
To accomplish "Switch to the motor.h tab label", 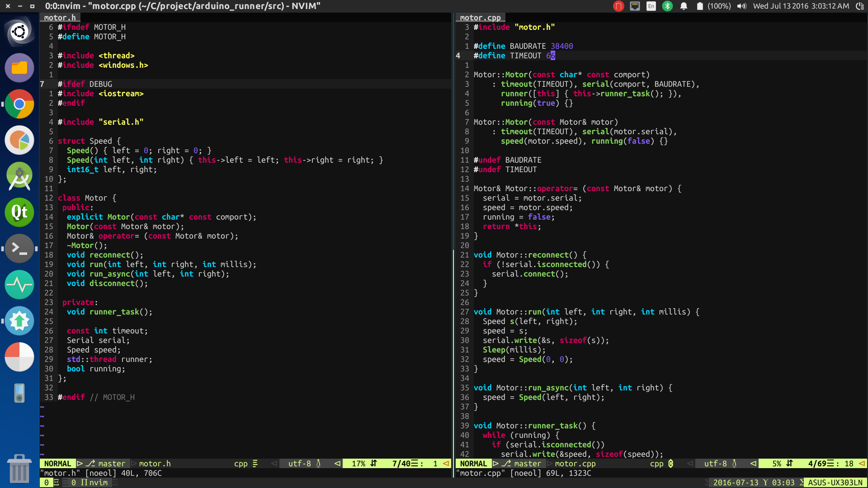I will [x=60, y=18].
